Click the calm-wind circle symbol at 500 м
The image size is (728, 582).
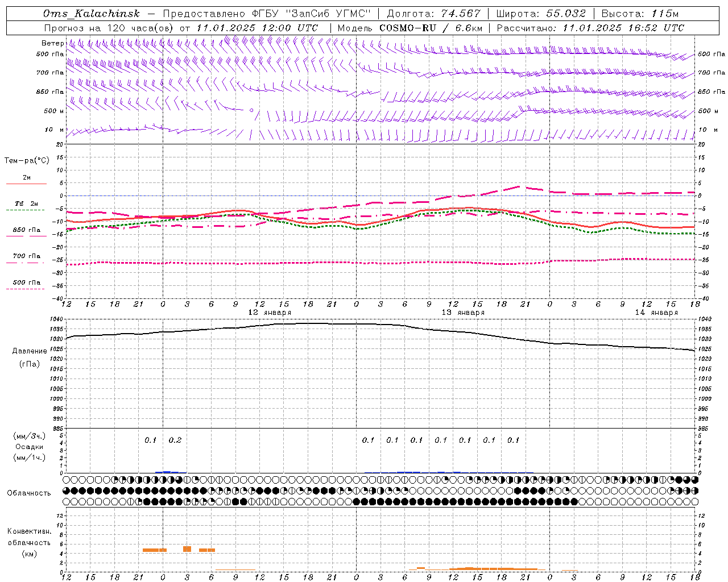pos(251,110)
